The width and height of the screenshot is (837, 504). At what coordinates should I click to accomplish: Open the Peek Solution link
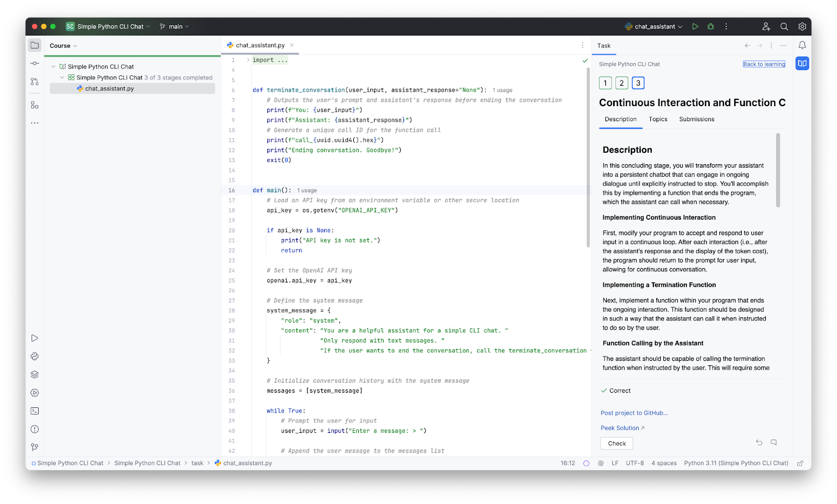(623, 428)
